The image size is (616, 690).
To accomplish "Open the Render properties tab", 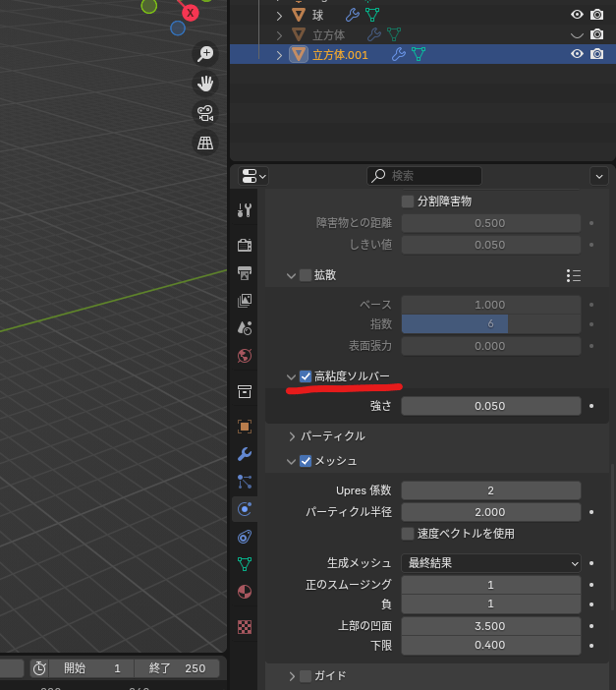I will click(x=245, y=245).
